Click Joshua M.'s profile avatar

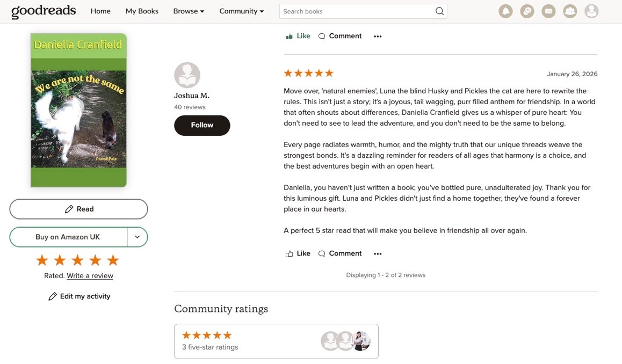(187, 75)
